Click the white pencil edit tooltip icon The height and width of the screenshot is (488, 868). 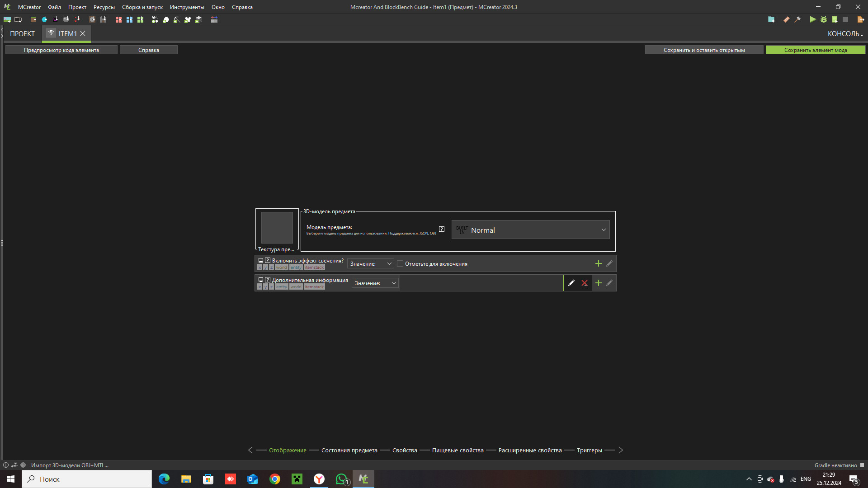571,283
